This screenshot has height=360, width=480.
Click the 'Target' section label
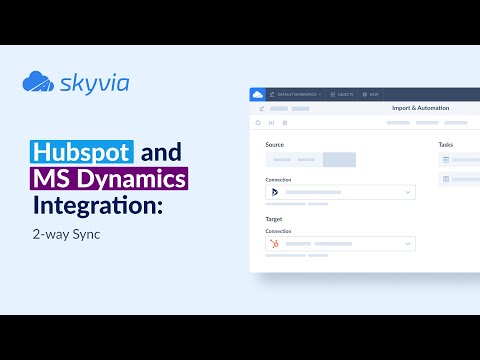[274, 219]
